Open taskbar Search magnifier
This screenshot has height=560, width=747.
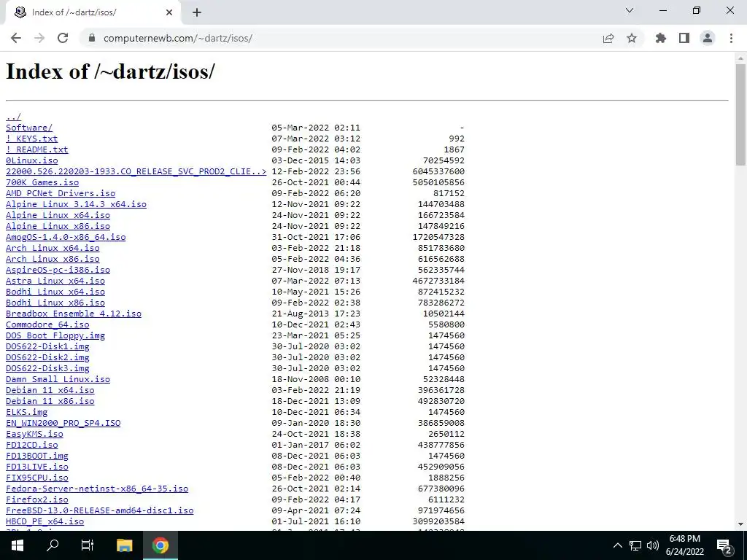click(53, 545)
